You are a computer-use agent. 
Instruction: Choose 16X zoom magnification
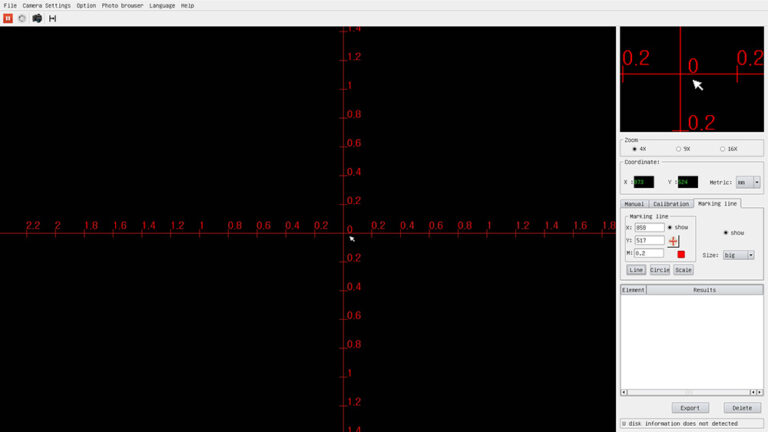point(722,149)
